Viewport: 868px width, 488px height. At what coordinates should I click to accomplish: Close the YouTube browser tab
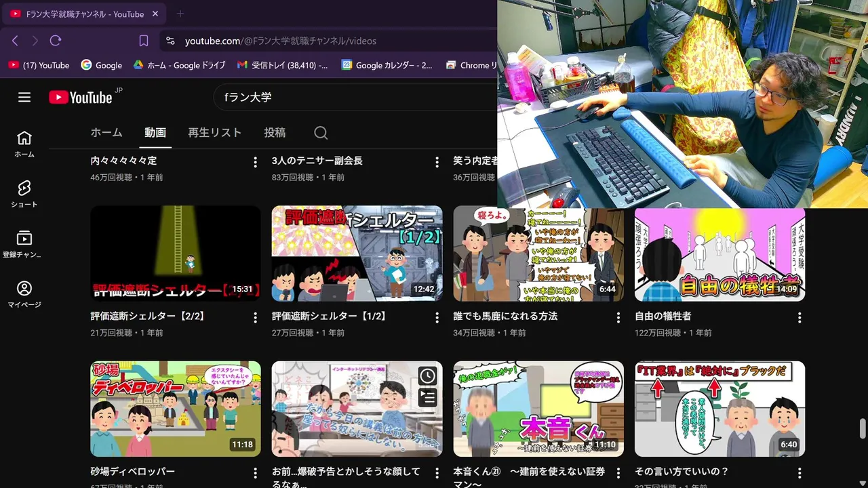(155, 14)
